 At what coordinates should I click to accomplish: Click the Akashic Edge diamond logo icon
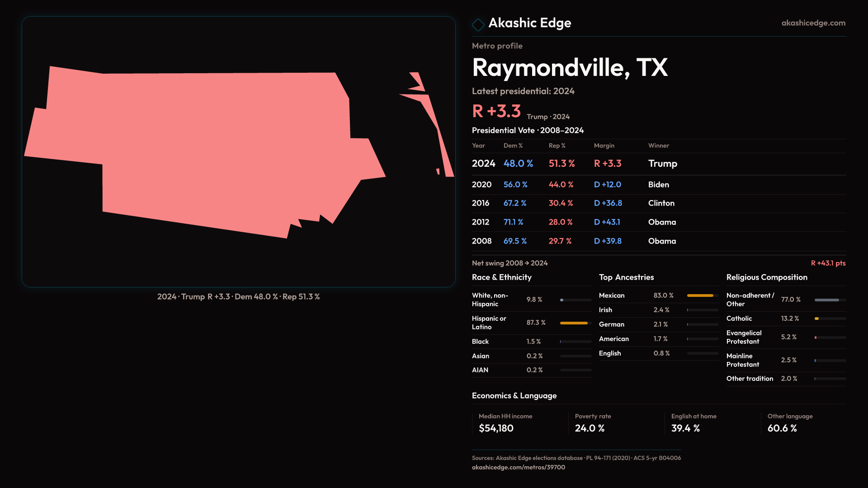(x=478, y=24)
